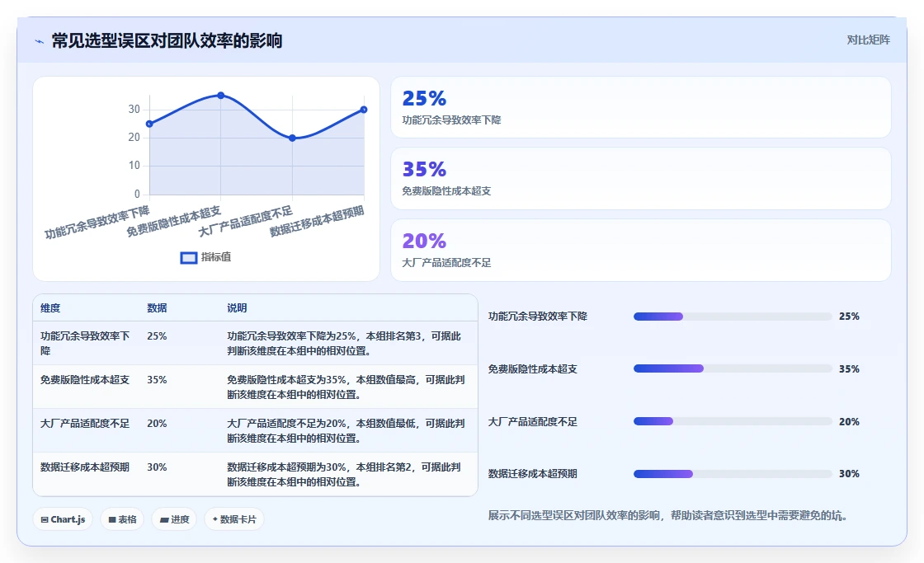Click the lightning icon beside the title
The height and width of the screenshot is (563, 924).
tap(40, 41)
